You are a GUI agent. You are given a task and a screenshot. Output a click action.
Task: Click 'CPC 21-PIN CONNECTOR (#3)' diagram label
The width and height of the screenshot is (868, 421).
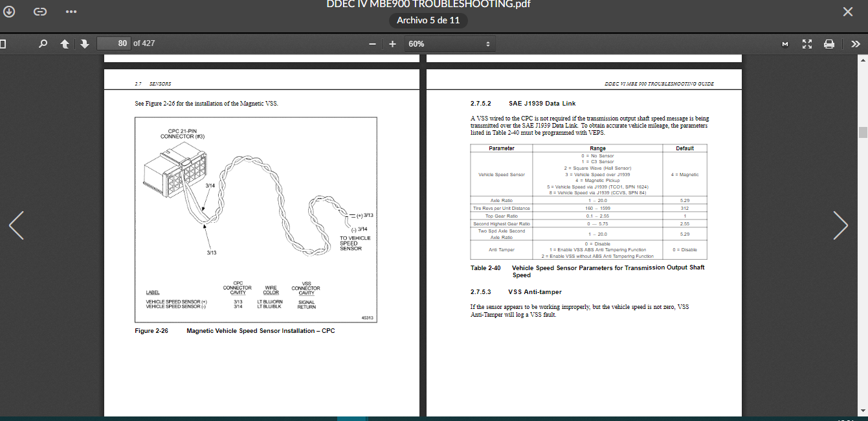182,134
